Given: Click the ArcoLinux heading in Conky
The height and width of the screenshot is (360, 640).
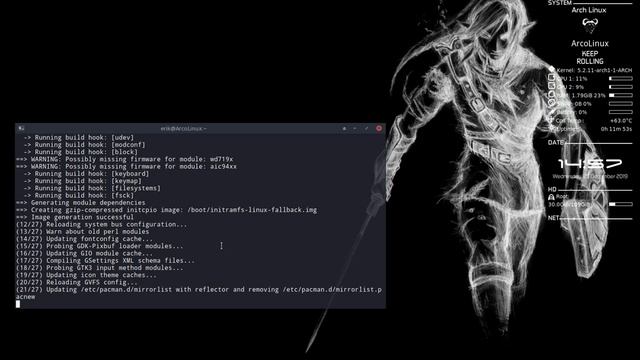Looking at the screenshot, I should pos(590,43).
